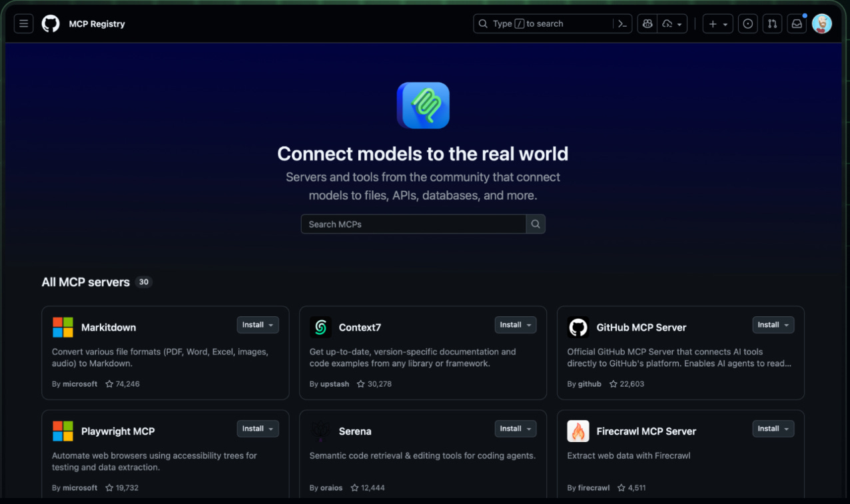Click GitHub MCP Server star count 22,603
This screenshot has width=850, height=504.
[627, 384]
